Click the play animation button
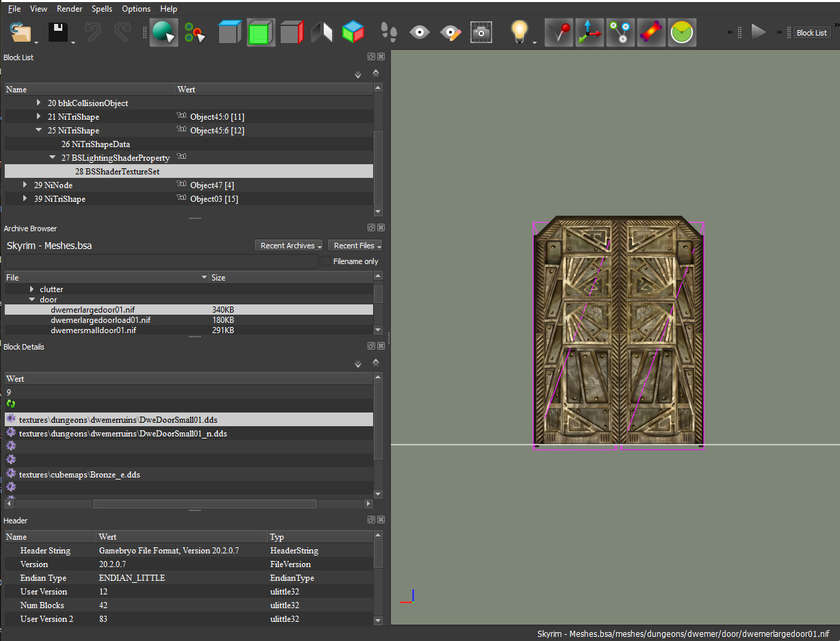This screenshot has width=840, height=641. (758, 32)
